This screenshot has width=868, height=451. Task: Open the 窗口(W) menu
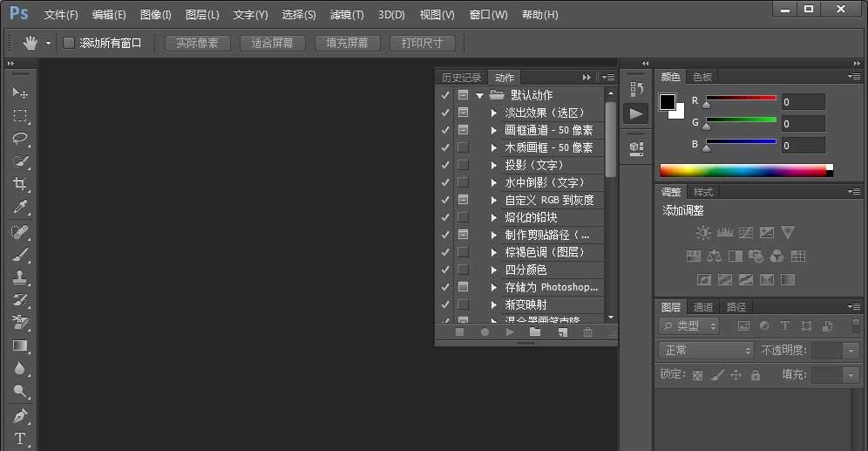pos(488,15)
